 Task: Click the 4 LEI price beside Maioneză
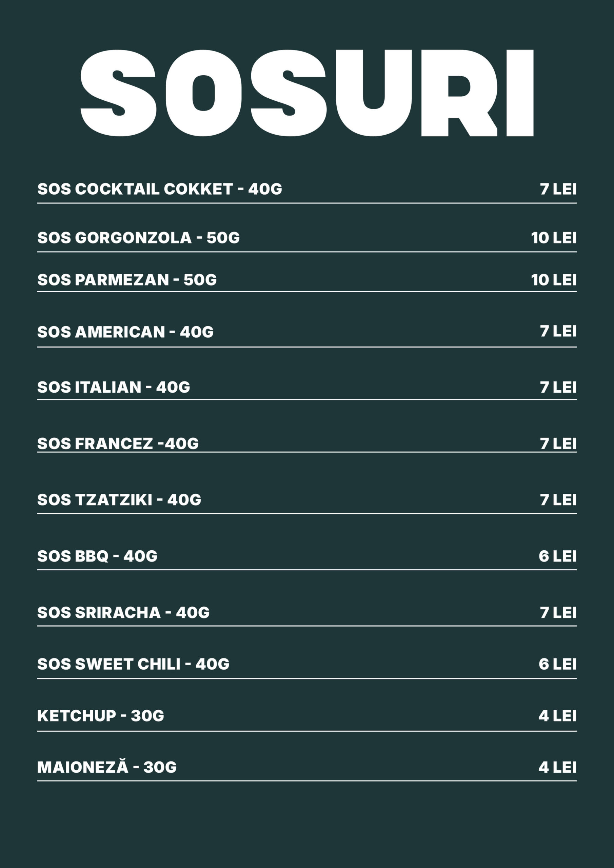click(x=557, y=767)
